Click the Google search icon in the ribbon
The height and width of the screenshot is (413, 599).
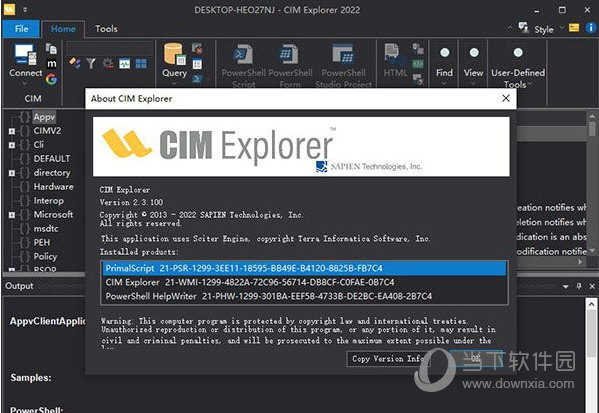click(51, 79)
